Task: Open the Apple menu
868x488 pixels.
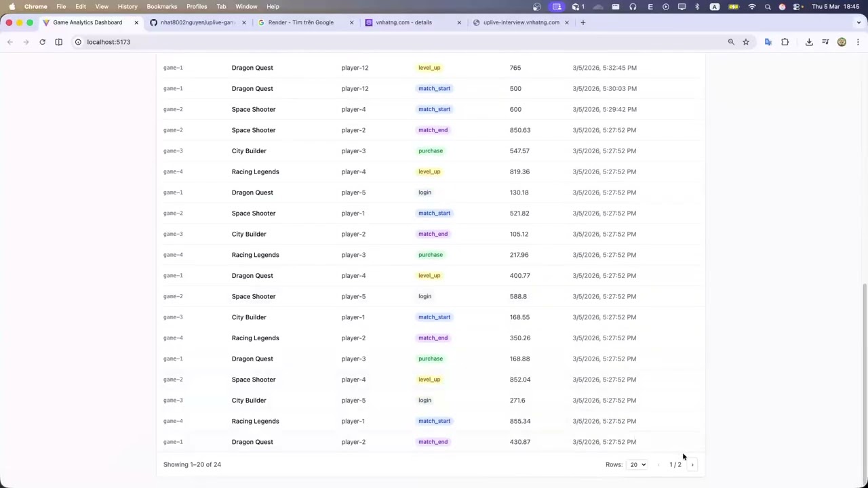Action: [x=12, y=7]
